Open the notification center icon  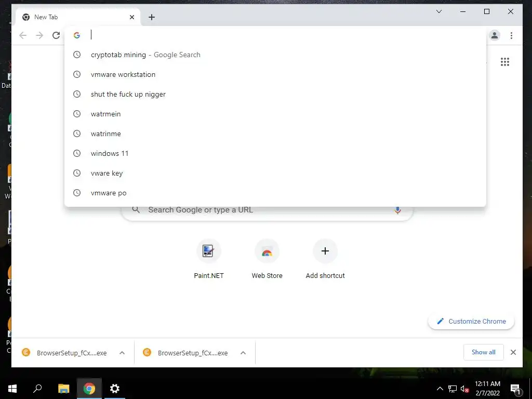(516, 389)
